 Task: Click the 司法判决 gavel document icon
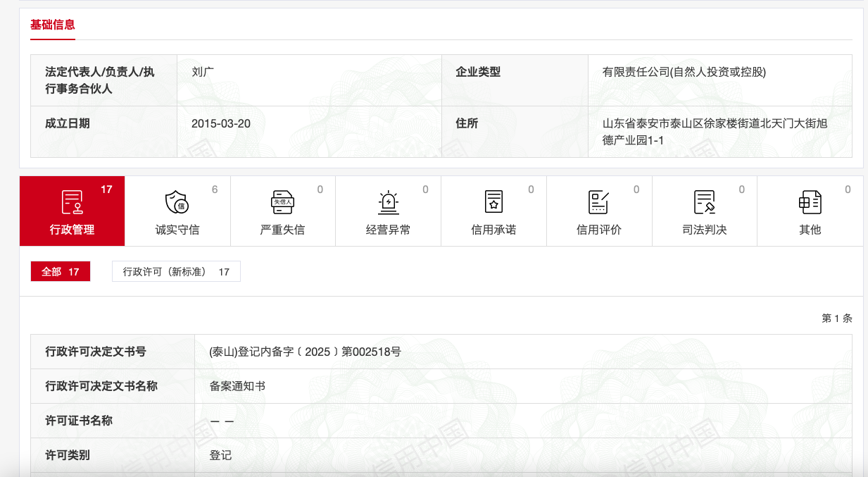[705, 202]
